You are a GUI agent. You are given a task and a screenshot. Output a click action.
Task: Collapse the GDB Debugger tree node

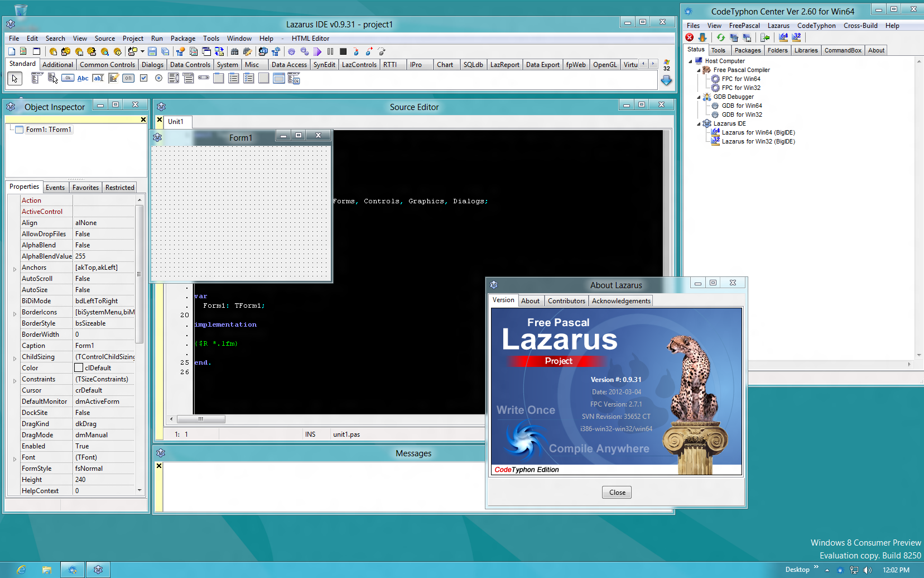click(x=699, y=97)
